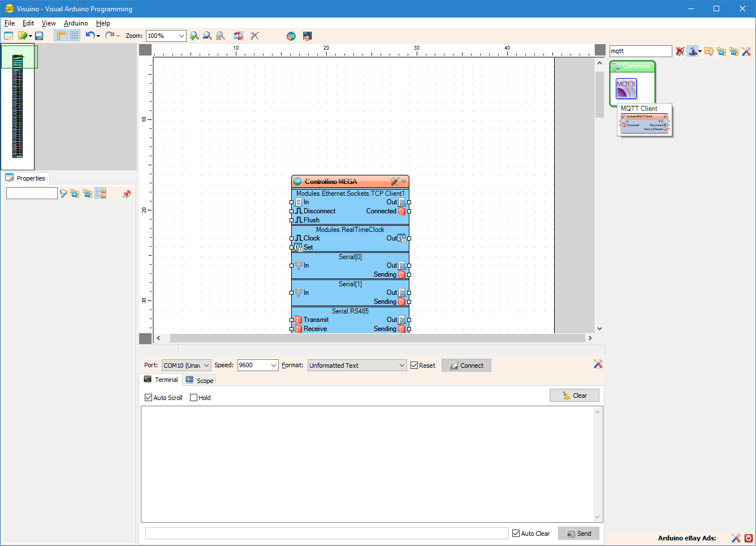This screenshot has height=546, width=756.
Task: Open the Undo history dropdown arrow
Action: [98, 36]
